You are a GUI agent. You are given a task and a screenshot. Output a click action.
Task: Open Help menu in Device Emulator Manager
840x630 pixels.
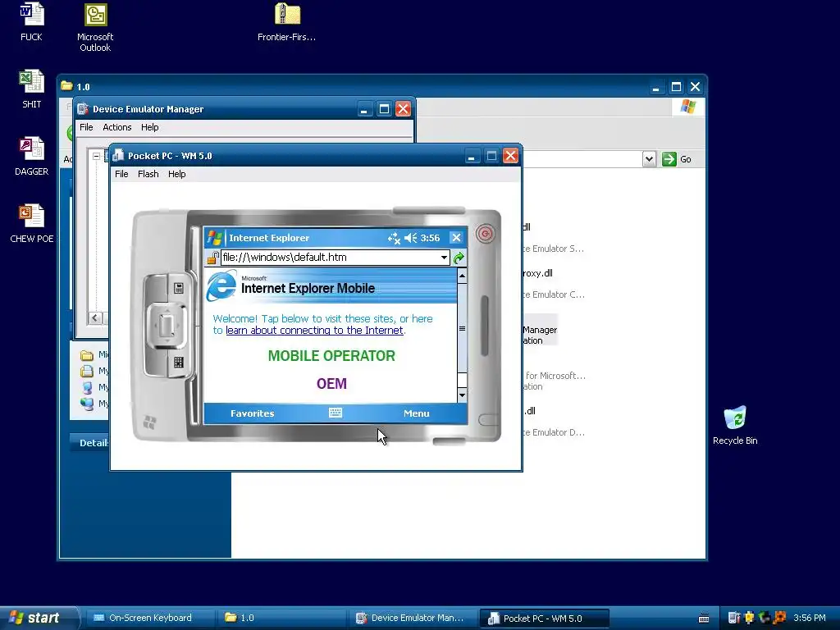tap(149, 127)
